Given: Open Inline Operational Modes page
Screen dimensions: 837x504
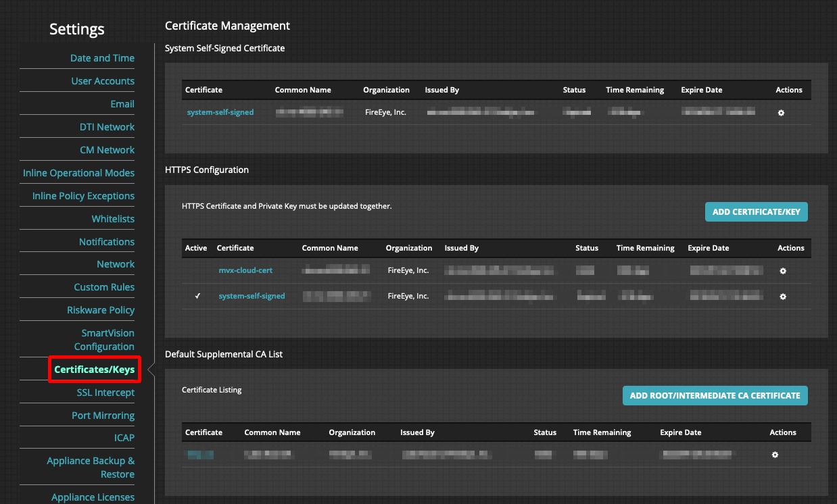Looking at the screenshot, I should tap(77, 173).
